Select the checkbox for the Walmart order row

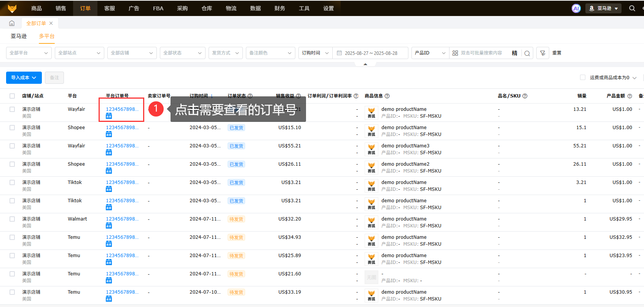point(12,219)
